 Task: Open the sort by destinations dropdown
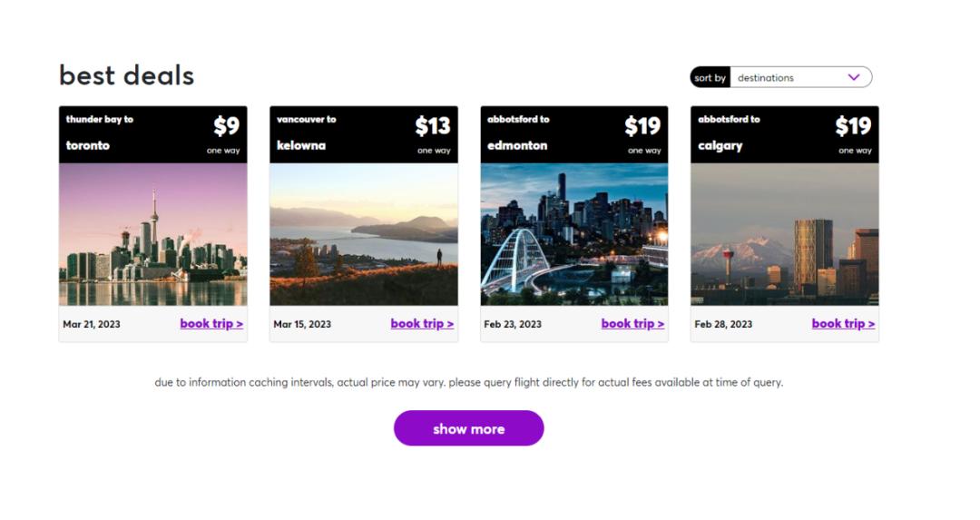coord(789,78)
